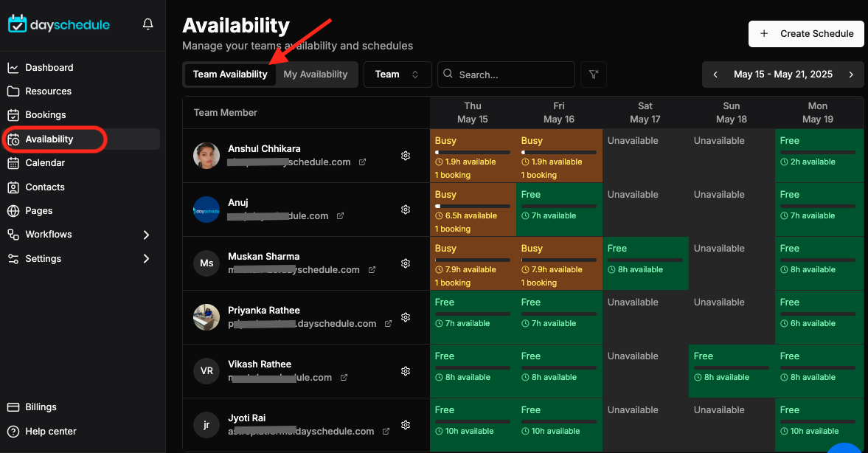Open Jyoti Rai's external link icon

(x=386, y=432)
